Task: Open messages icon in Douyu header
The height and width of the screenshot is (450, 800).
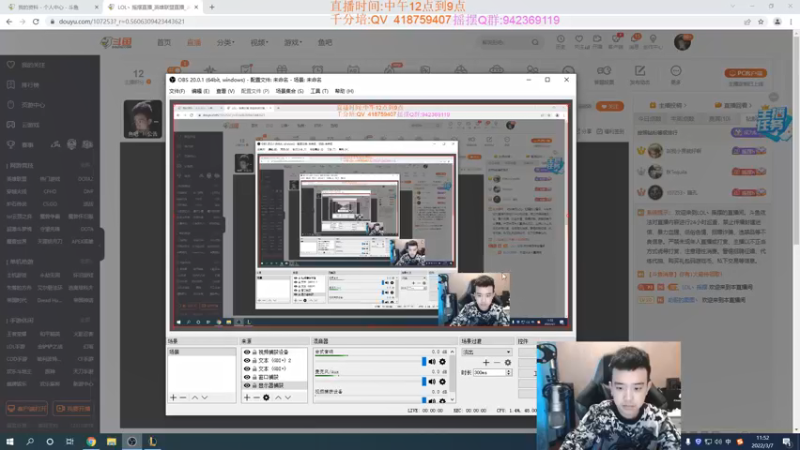Action: point(634,41)
